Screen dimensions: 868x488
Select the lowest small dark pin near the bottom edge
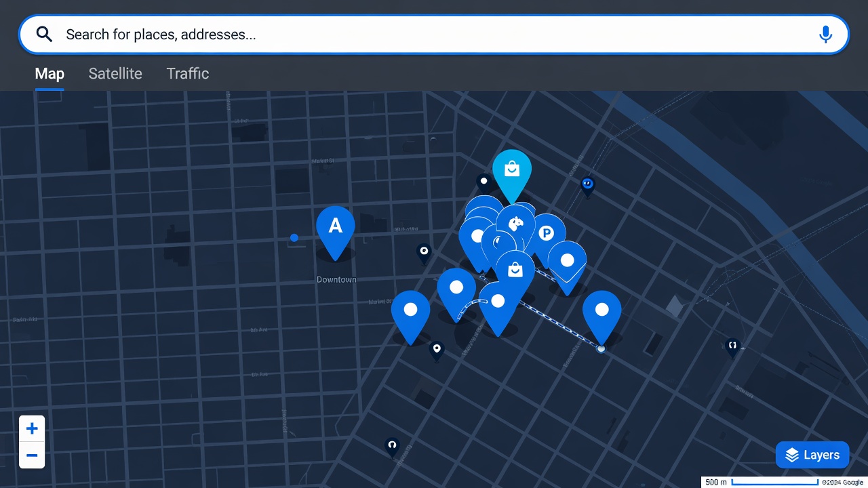pos(391,447)
